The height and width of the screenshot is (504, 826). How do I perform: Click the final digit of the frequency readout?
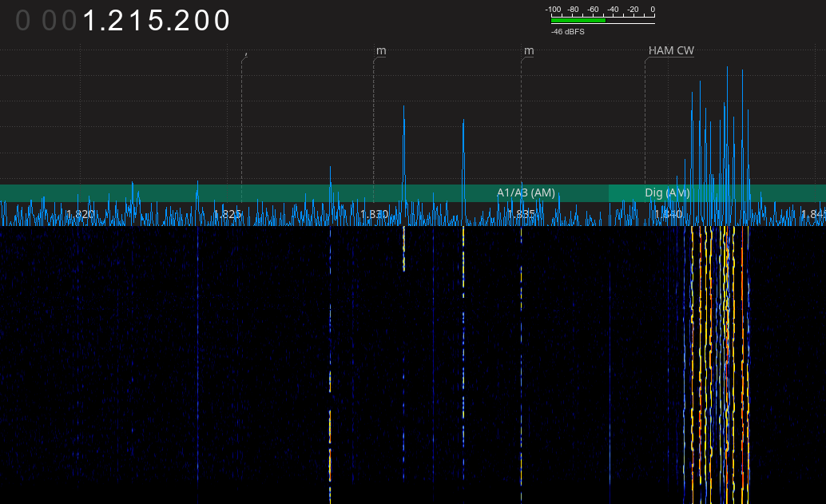click(221, 22)
